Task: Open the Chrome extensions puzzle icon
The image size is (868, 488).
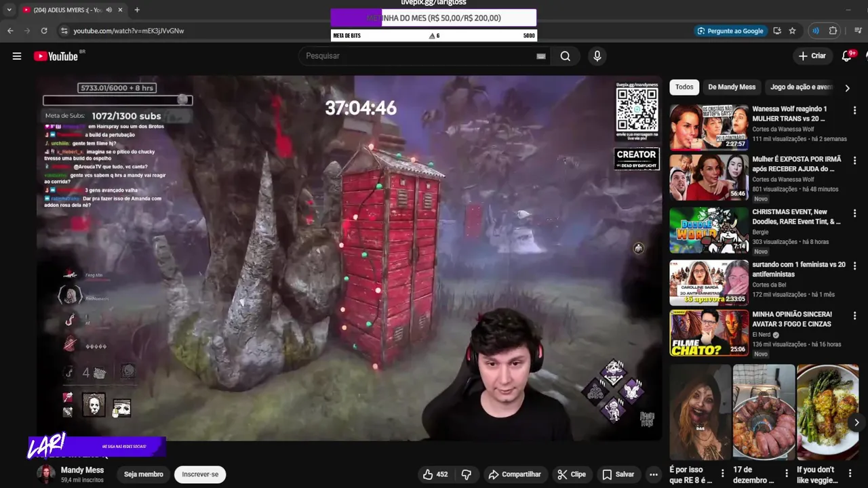Action: (833, 30)
